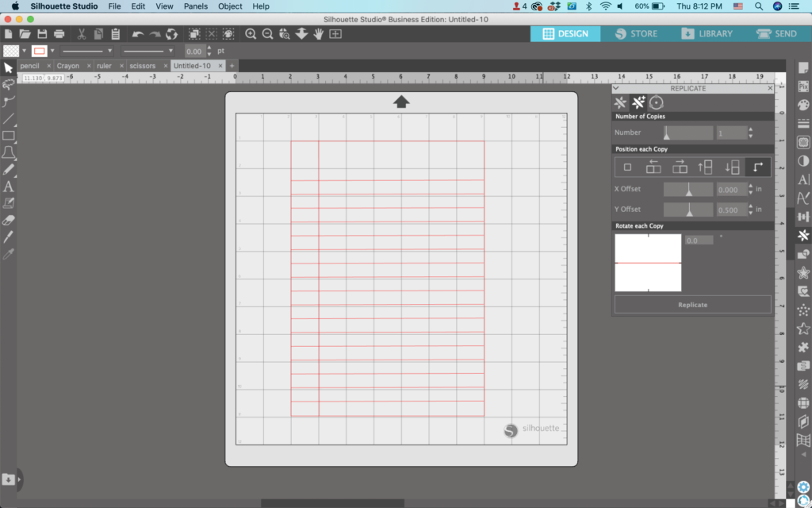
Task: Paste from clipboard icon
Action: [116, 34]
